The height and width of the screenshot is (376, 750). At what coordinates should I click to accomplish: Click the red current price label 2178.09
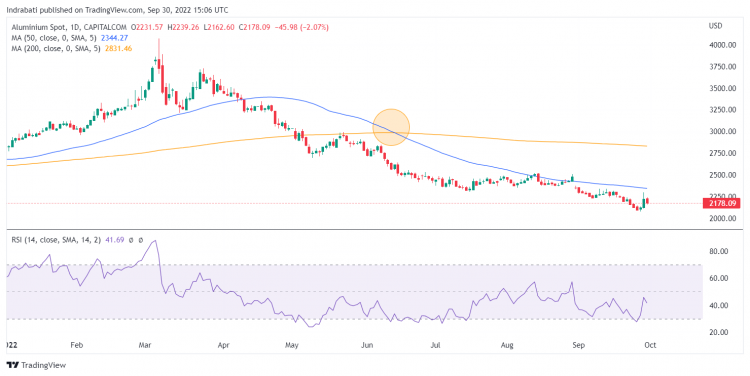[x=722, y=203]
